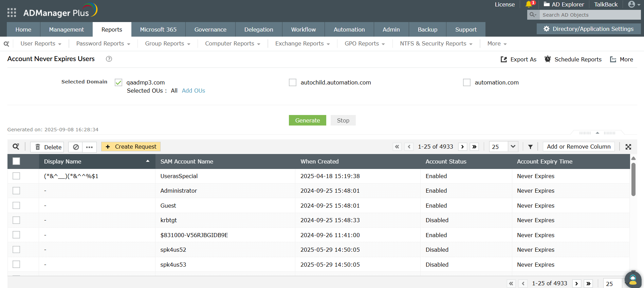Click the ADManager Plus logo
Image resolution: width=644 pixels, height=288 pixels.
60,11
